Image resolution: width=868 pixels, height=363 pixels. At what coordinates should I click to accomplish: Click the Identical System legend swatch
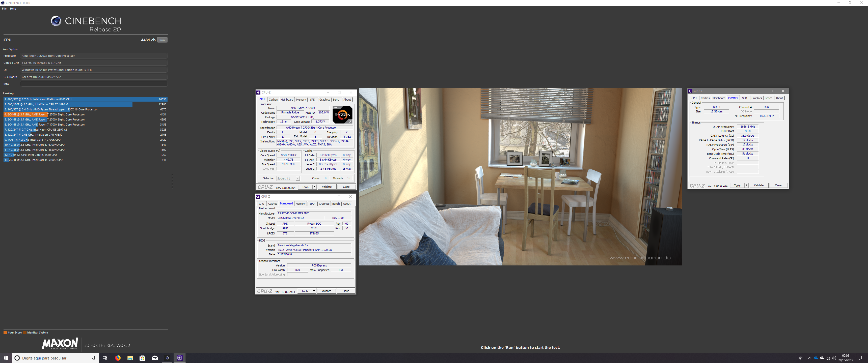(24, 332)
